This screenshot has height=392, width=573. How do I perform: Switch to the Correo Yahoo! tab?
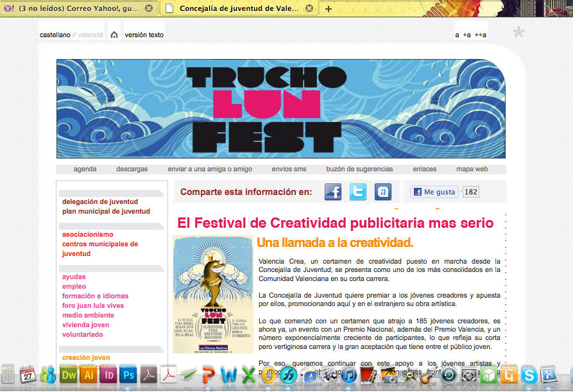(x=78, y=8)
